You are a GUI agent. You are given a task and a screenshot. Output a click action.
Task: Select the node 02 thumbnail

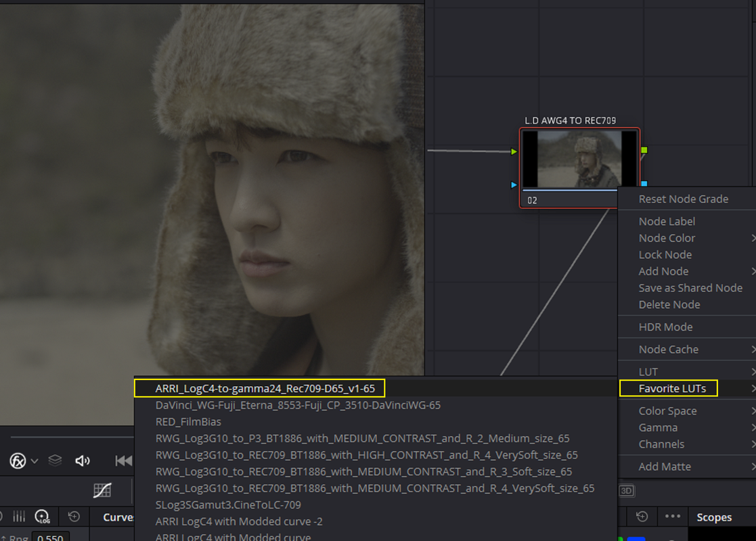[x=579, y=159]
